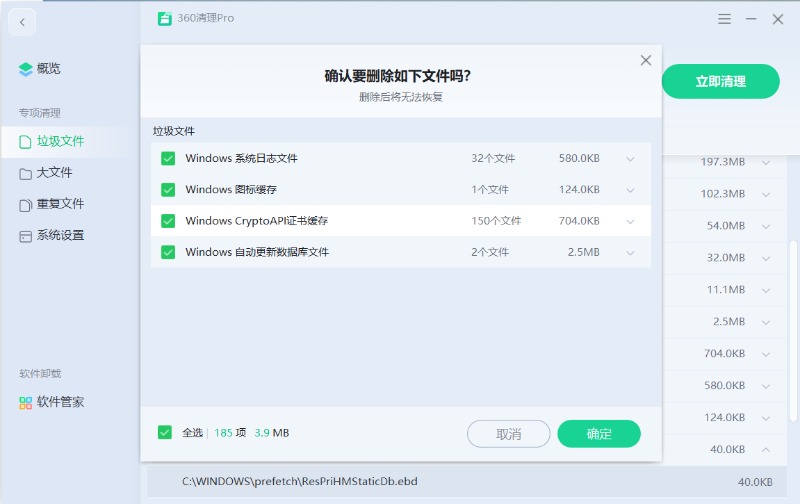Click the back arrow icon

tap(22, 22)
